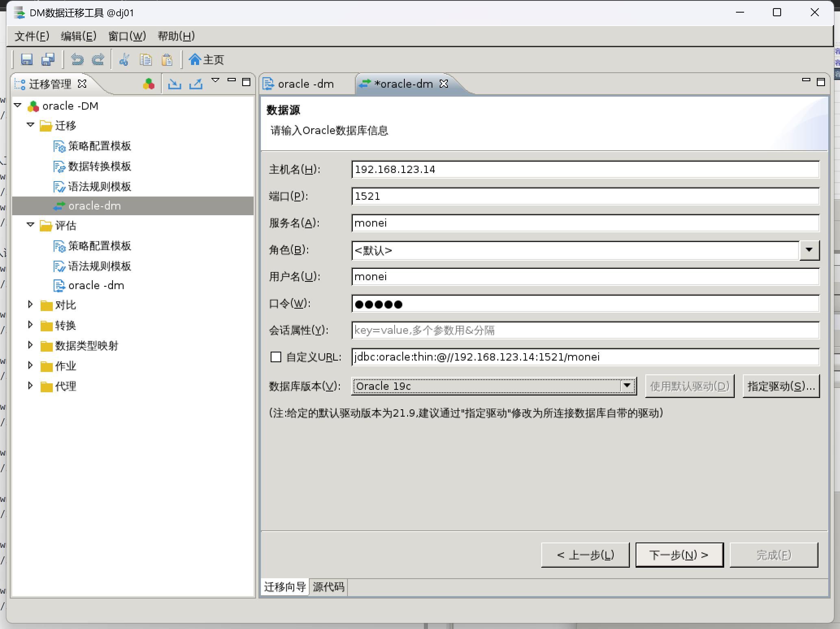Click the Save All toolbar icon
The image size is (840, 629).
tap(48, 60)
